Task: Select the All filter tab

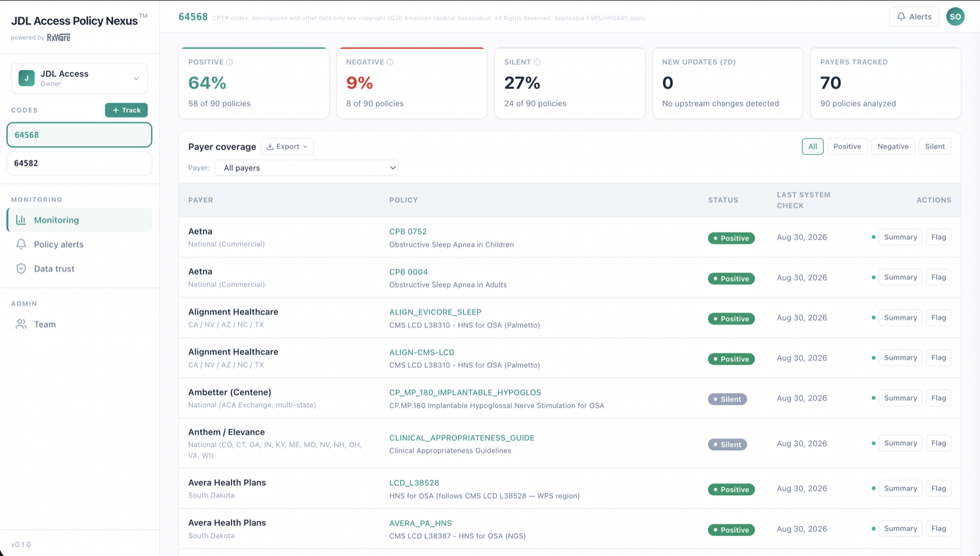Action: [x=813, y=146]
